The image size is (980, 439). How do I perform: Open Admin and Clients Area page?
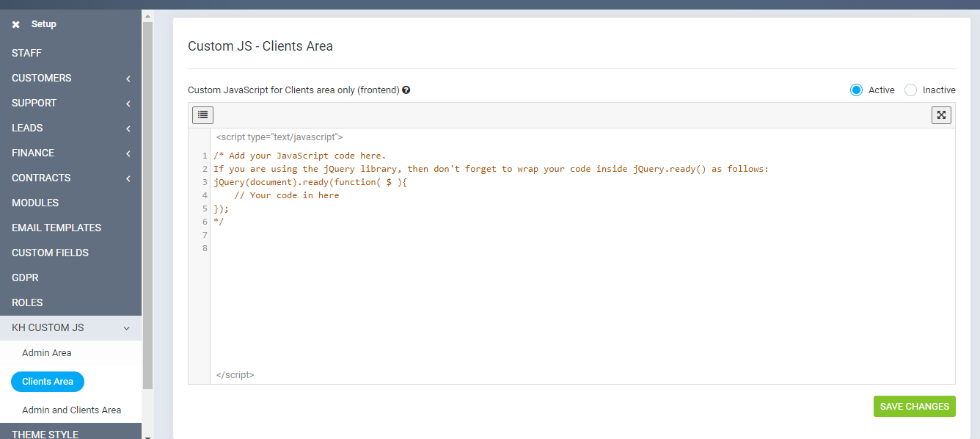point(71,410)
